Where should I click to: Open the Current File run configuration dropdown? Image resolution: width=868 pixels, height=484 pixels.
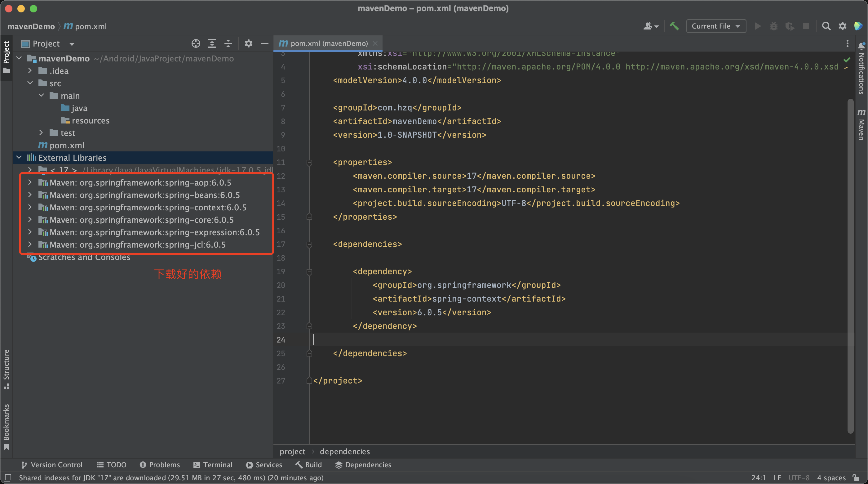[716, 26]
